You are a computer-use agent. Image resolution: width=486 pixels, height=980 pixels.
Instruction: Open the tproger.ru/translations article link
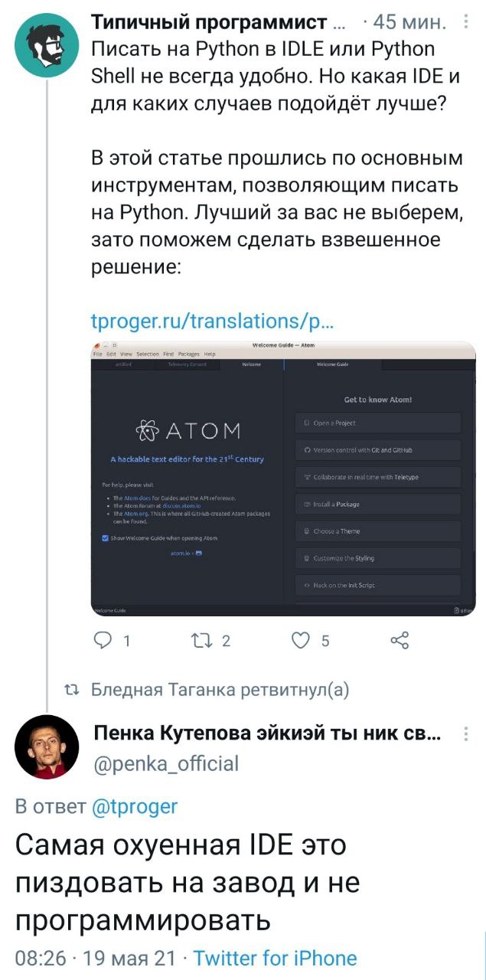tap(212, 320)
